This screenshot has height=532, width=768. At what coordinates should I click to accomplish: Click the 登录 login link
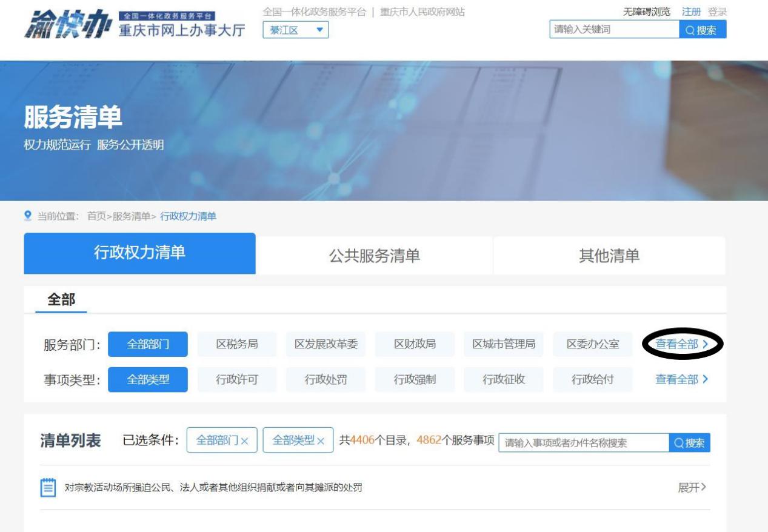click(717, 12)
